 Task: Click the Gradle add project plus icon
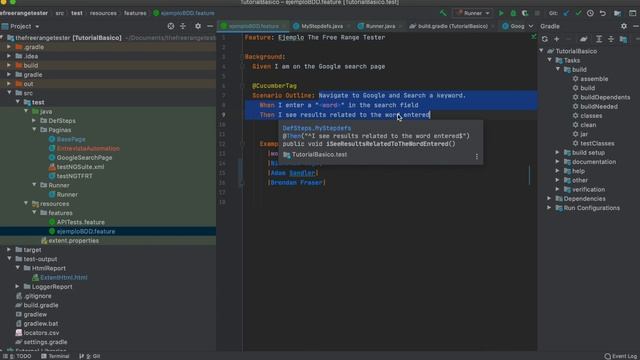556,39
